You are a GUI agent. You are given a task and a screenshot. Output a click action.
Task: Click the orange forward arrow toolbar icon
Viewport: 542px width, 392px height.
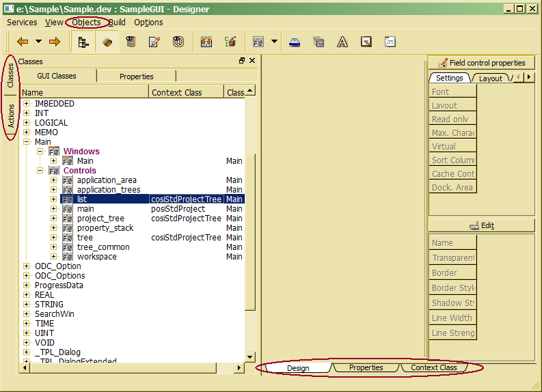click(55, 42)
